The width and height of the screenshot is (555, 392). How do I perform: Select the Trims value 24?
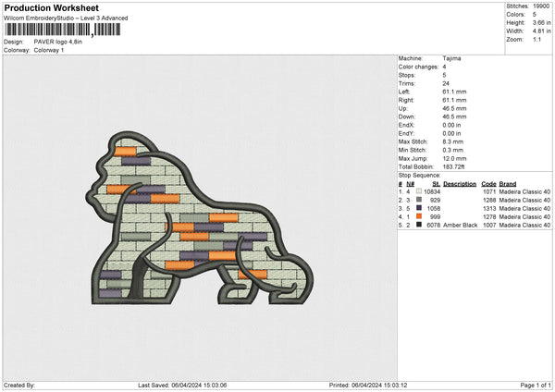[446, 83]
